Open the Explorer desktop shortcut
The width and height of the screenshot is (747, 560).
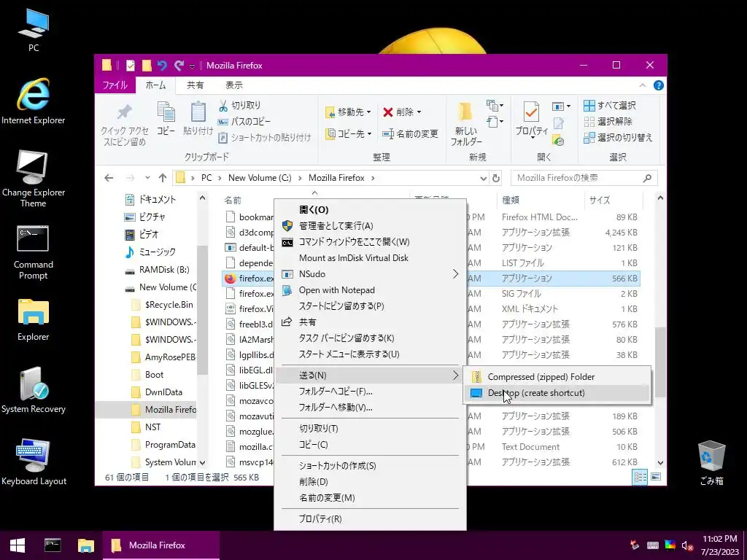[x=34, y=320]
